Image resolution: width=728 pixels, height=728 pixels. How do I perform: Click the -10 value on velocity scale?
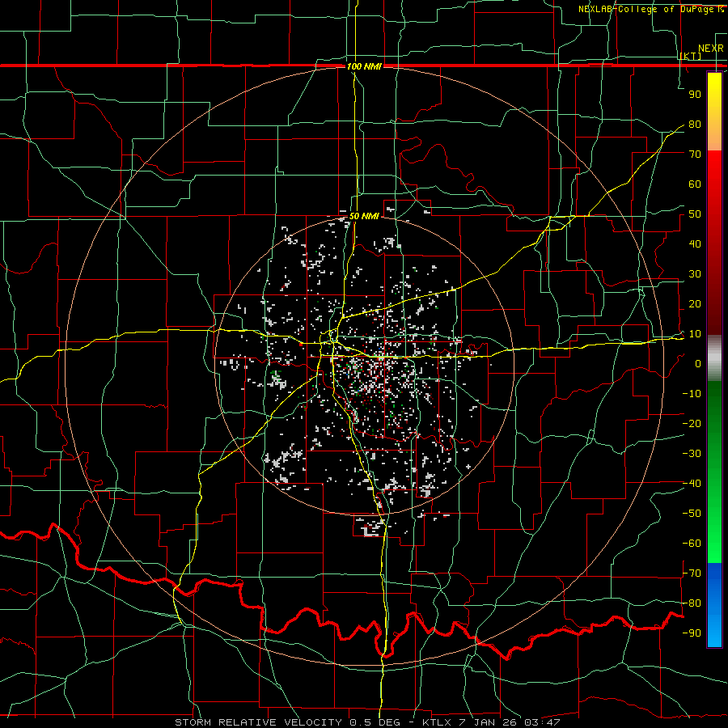(692, 394)
